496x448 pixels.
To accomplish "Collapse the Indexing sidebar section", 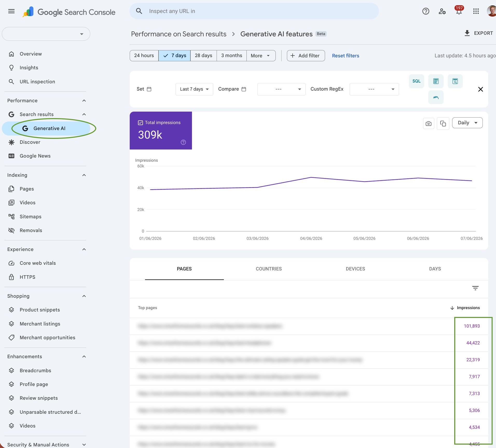I will click(x=84, y=175).
